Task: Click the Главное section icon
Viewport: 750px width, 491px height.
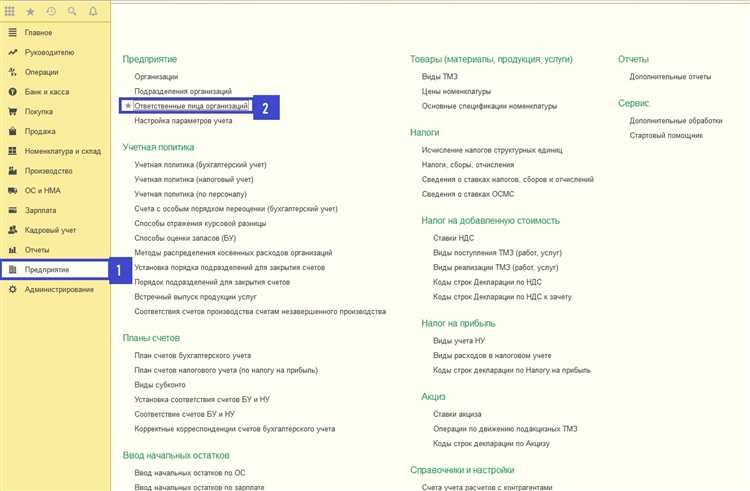Action: pyautogui.click(x=12, y=33)
